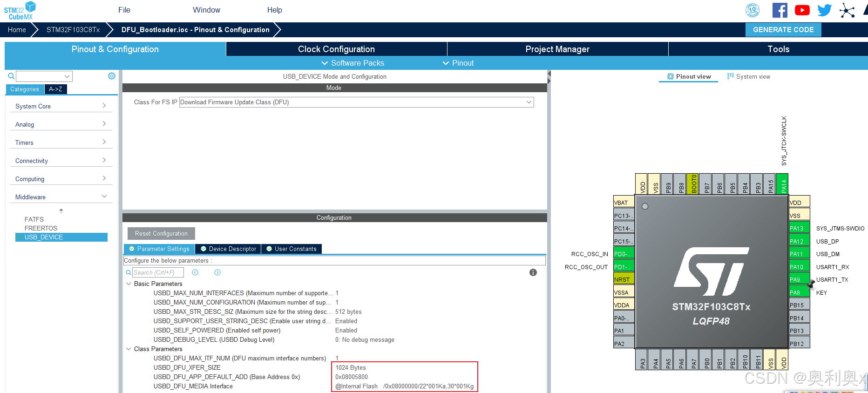Viewport: 868px width, 393px height.
Task: Expand the Timers category
Action: [61, 142]
